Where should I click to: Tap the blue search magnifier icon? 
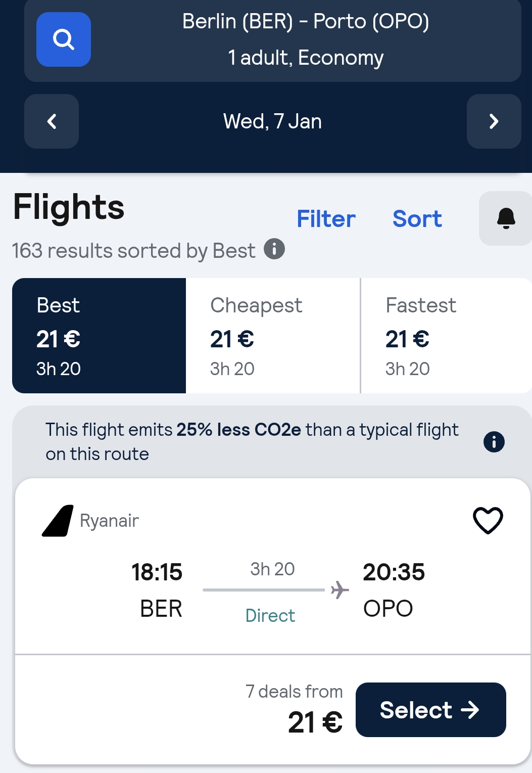[64, 39]
